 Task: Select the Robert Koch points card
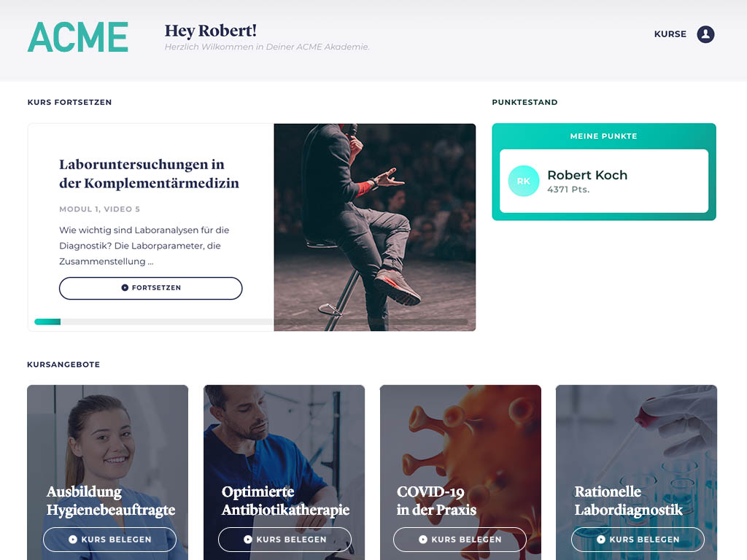coord(604,181)
